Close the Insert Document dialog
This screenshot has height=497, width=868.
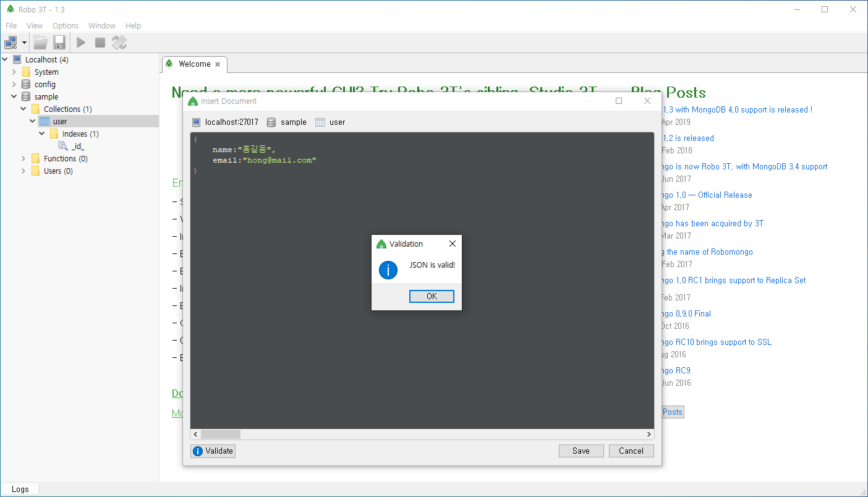click(647, 101)
